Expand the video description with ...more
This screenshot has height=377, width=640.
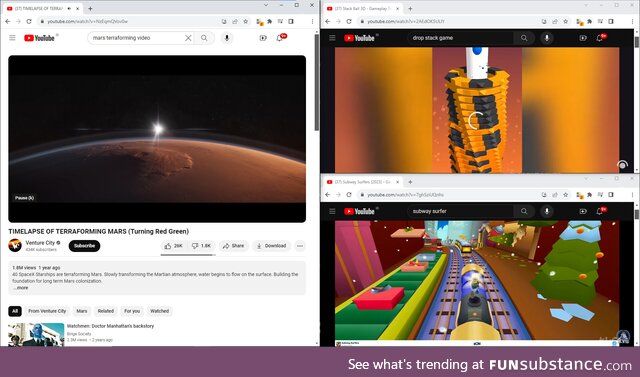click(20, 288)
